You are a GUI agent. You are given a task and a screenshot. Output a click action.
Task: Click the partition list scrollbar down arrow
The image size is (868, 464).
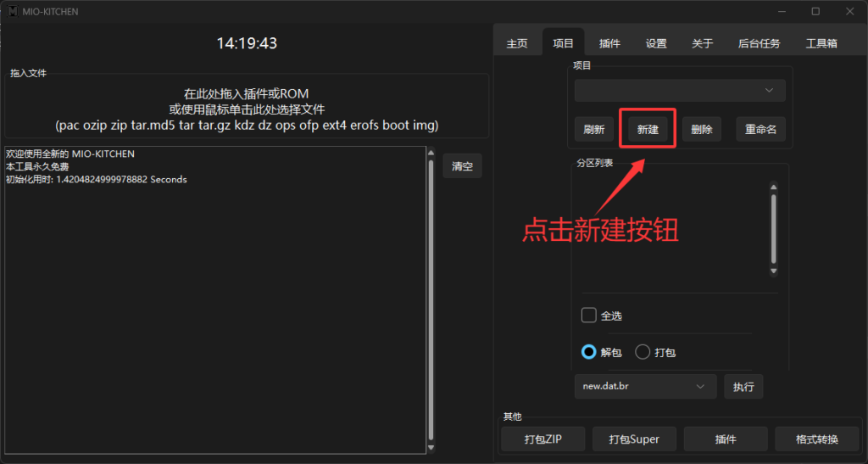[772, 271]
